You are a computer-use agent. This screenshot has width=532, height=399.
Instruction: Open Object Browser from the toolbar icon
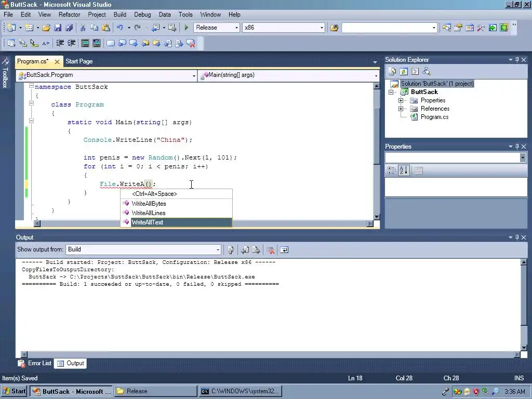[x=470, y=28]
